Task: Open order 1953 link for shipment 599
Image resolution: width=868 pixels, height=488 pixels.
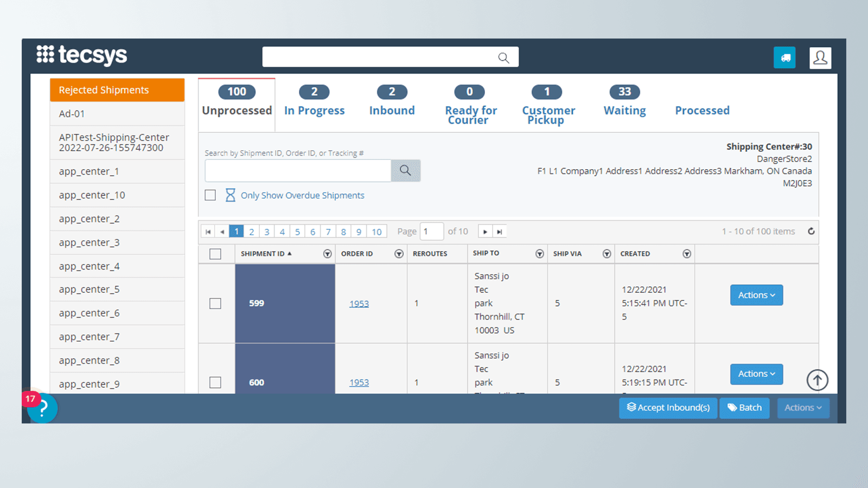Action: point(359,304)
